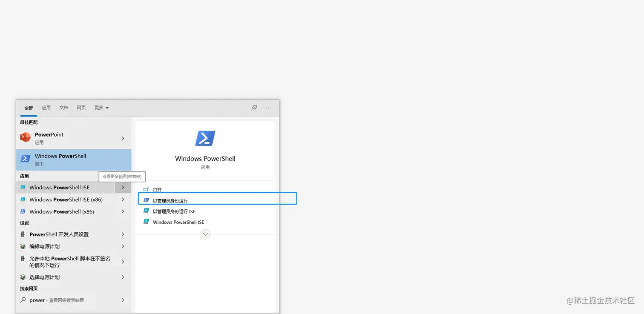Select Windows PowerShell ISE (x86) result
The width and height of the screenshot is (644, 314).
point(66,200)
